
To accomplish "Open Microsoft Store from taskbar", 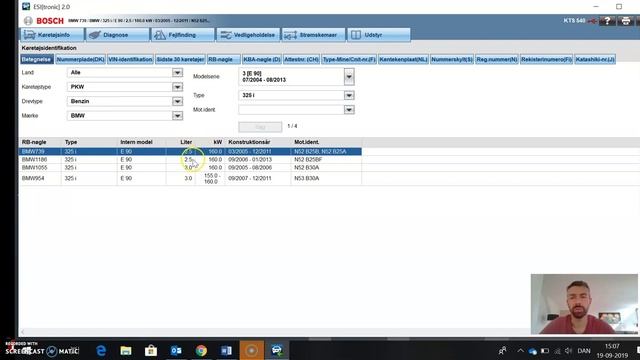I will [x=151, y=350].
